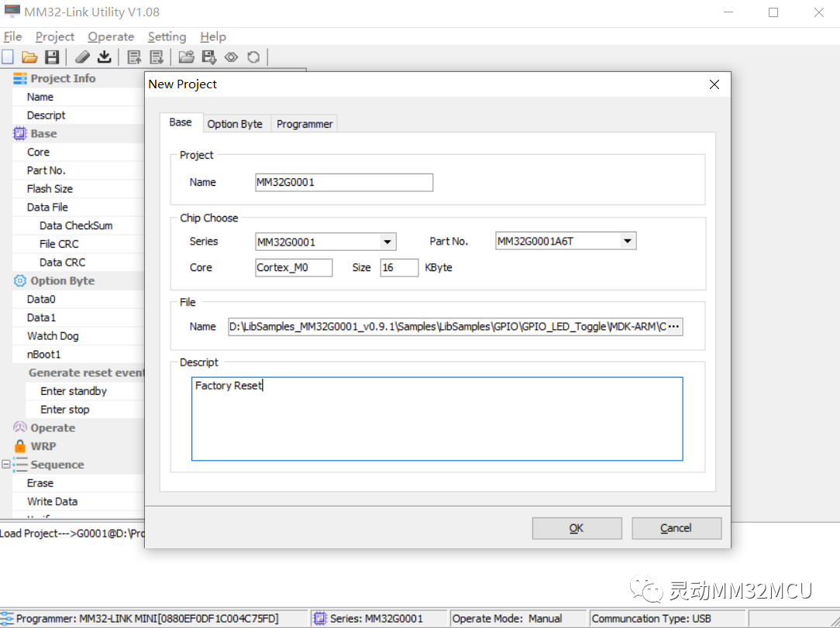840x628 pixels.
Task: Click the WRP padlock icon
Action: coord(20,446)
